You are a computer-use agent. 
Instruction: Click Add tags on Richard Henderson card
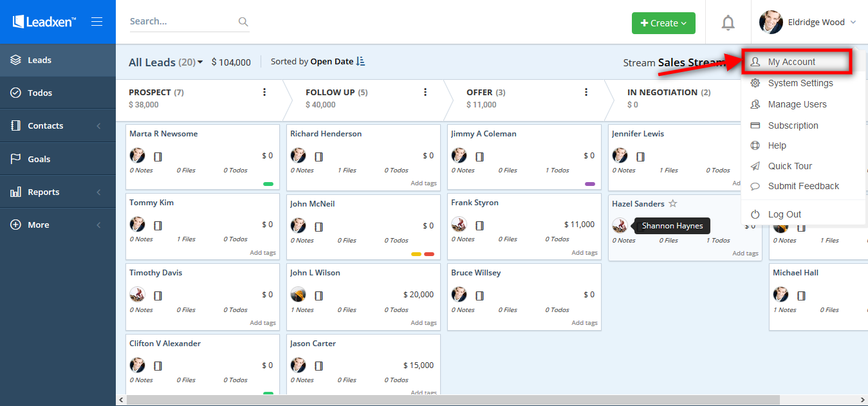pyautogui.click(x=424, y=183)
